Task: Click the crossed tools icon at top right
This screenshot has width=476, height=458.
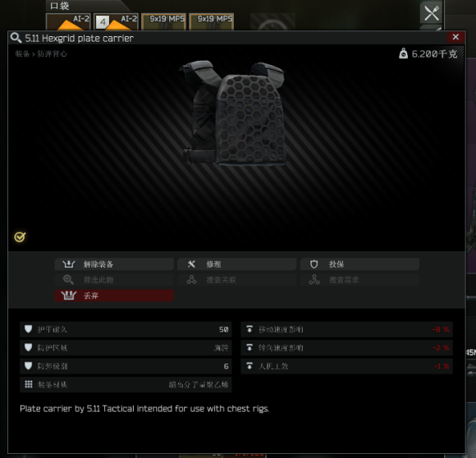Action: point(432,13)
